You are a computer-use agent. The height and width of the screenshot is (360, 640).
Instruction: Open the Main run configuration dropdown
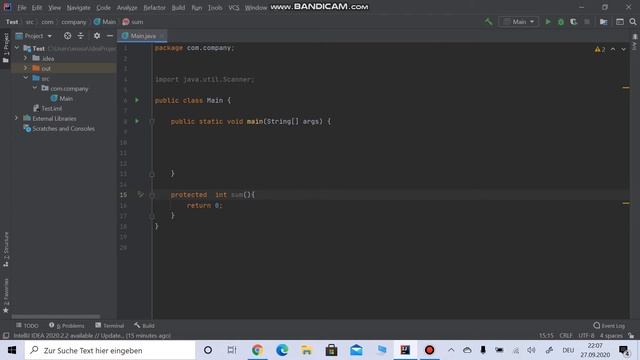pyautogui.click(x=519, y=22)
